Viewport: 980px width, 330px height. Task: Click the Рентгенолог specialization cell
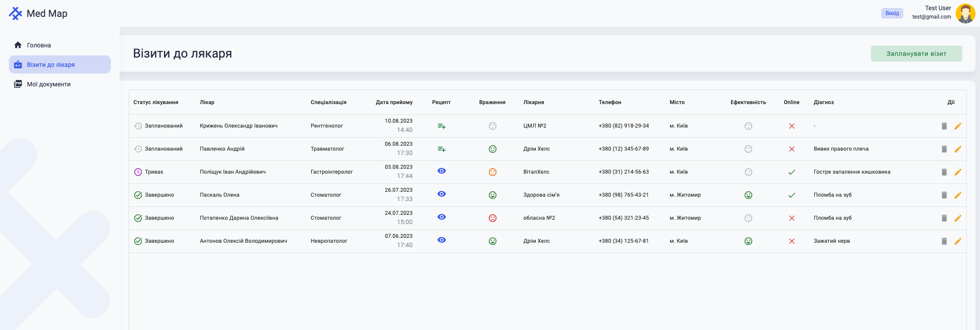[x=327, y=126]
